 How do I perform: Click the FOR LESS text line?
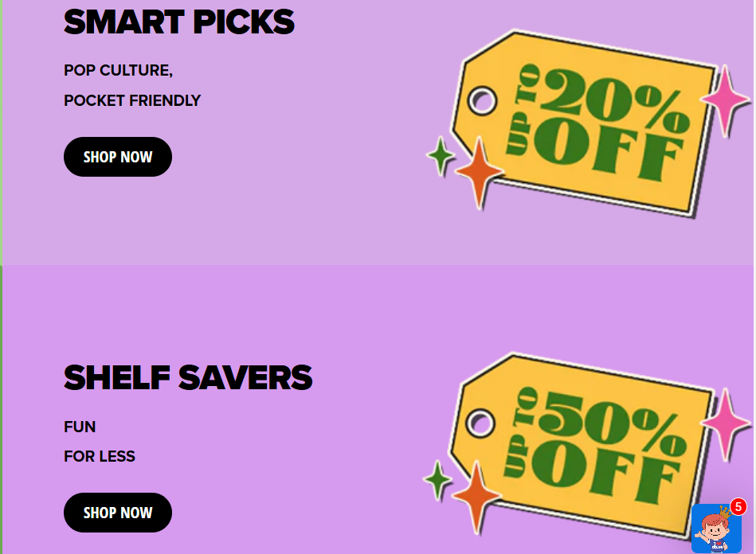100,456
